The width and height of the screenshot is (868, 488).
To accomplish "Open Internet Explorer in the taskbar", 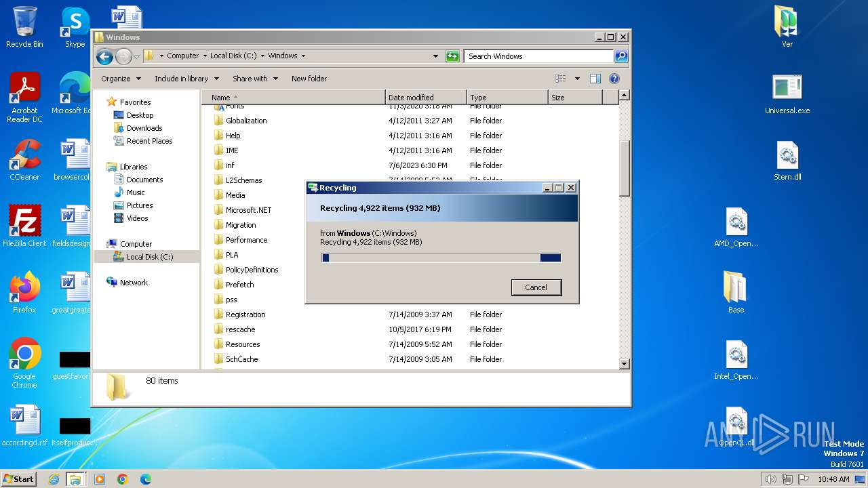I will [x=54, y=479].
